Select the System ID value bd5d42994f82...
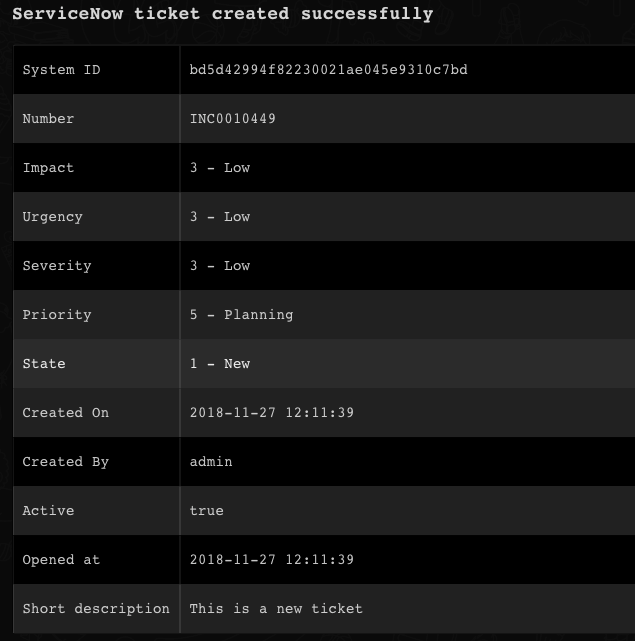Image resolution: width=635 pixels, height=641 pixels. tap(328, 70)
